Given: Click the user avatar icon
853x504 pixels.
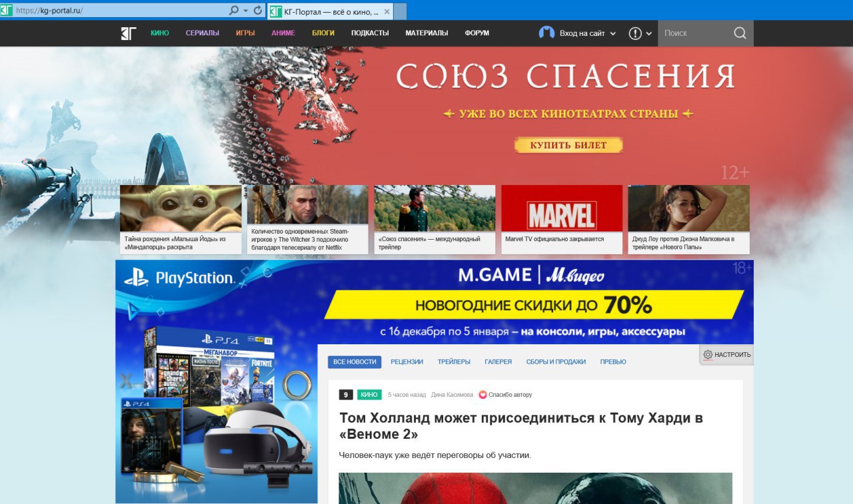Looking at the screenshot, I should click(x=546, y=33).
